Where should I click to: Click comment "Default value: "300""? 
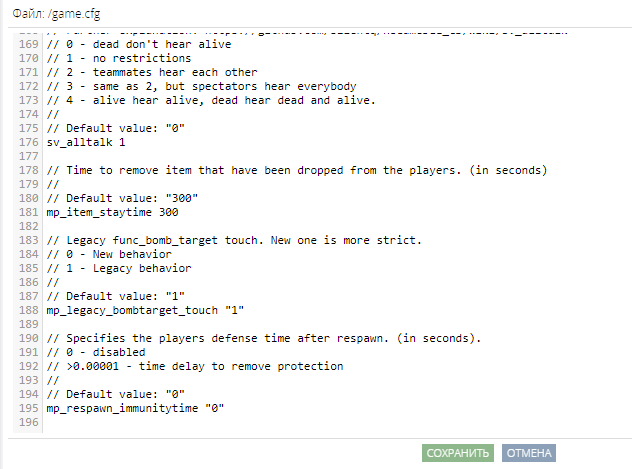(x=122, y=198)
